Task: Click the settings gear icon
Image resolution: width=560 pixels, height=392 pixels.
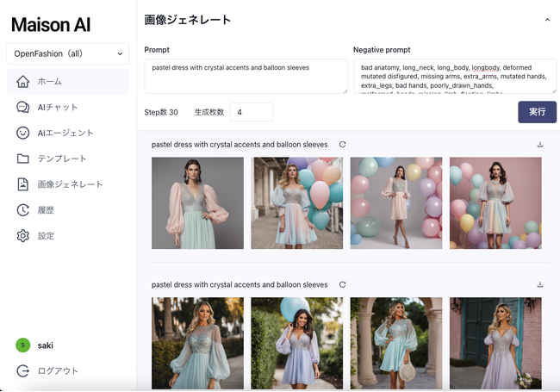Action: point(22,236)
